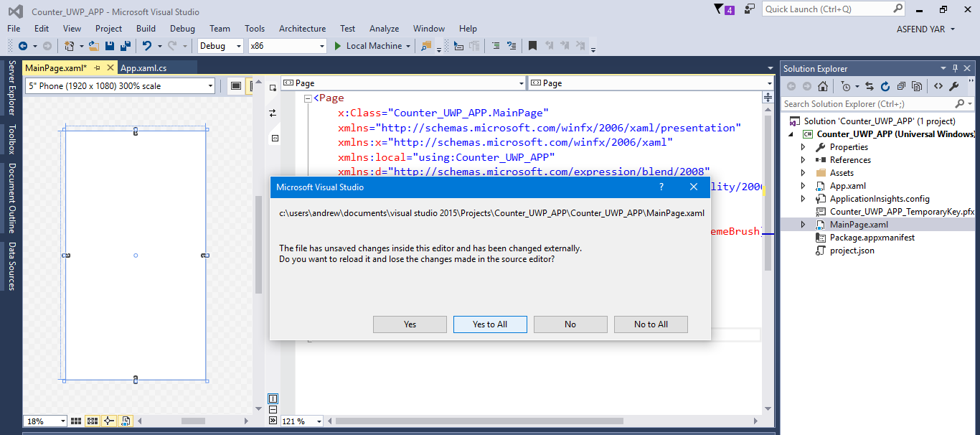
Task: Click the New Project toolbar icon
Action: coord(70,46)
